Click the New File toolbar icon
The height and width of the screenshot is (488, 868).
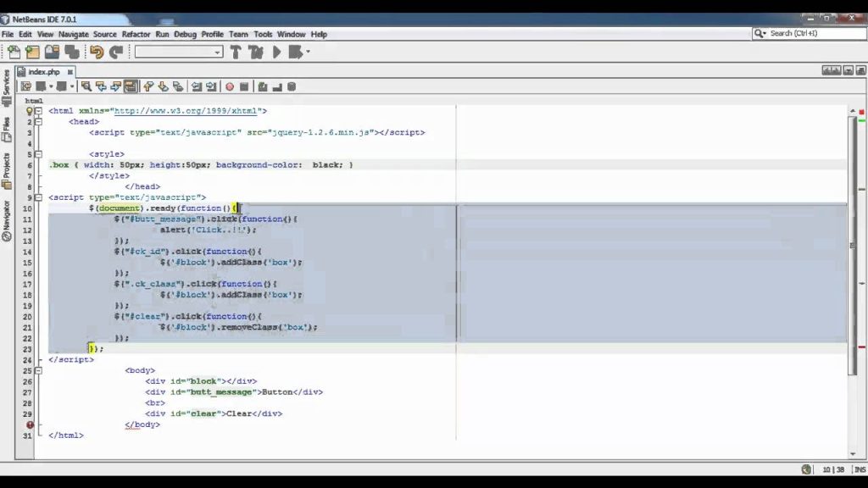click(x=14, y=52)
